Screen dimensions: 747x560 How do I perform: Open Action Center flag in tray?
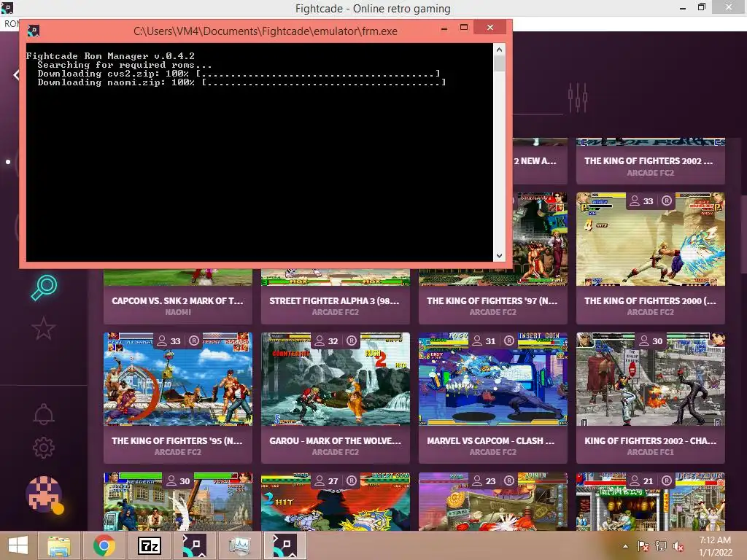click(x=643, y=546)
